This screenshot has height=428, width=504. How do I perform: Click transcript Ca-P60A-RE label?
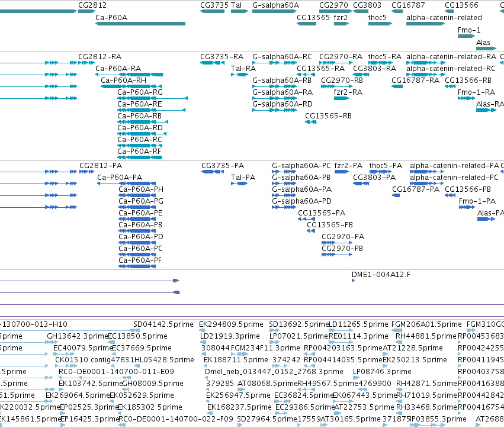[x=140, y=104]
